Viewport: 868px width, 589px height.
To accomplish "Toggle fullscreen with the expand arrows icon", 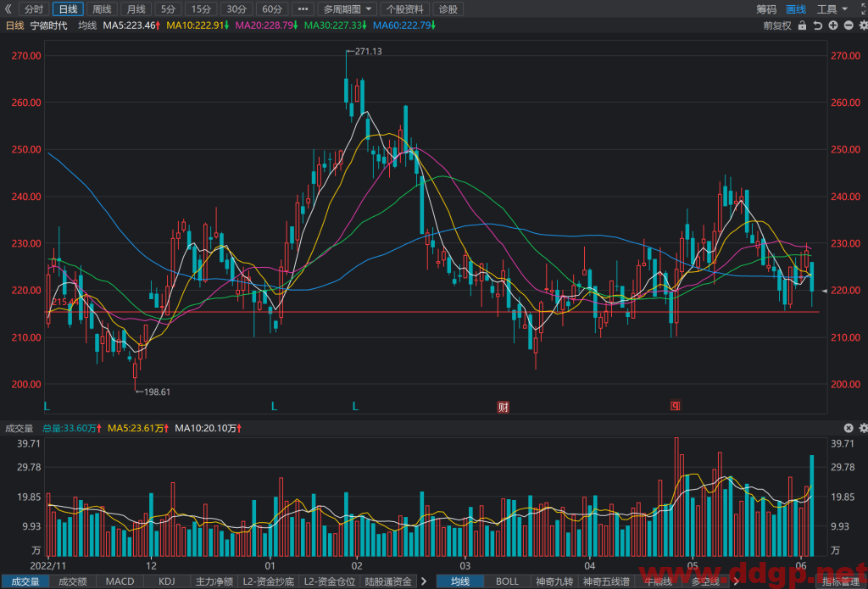I will 864,8.
